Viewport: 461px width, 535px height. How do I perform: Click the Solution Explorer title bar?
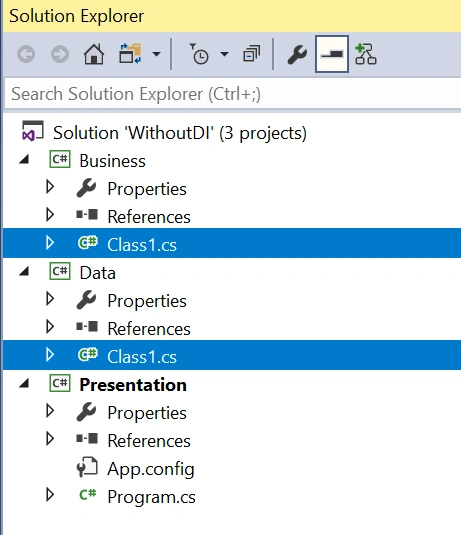pos(232,16)
